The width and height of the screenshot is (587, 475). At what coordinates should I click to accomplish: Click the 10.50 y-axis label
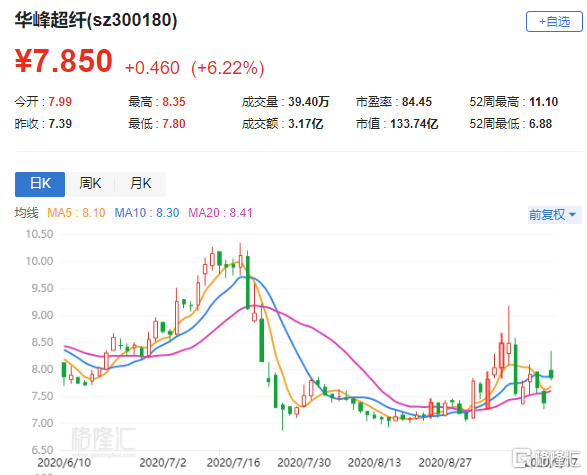point(39,234)
